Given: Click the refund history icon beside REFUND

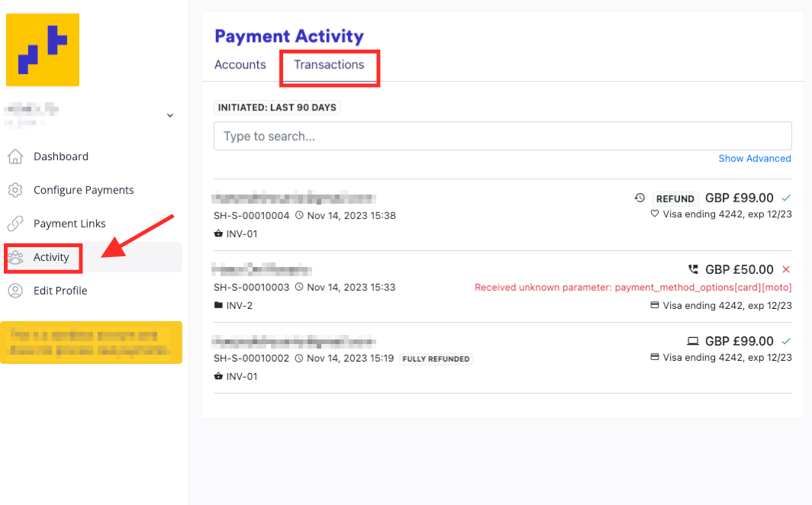Looking at the screenshot, I should (640, 198).
